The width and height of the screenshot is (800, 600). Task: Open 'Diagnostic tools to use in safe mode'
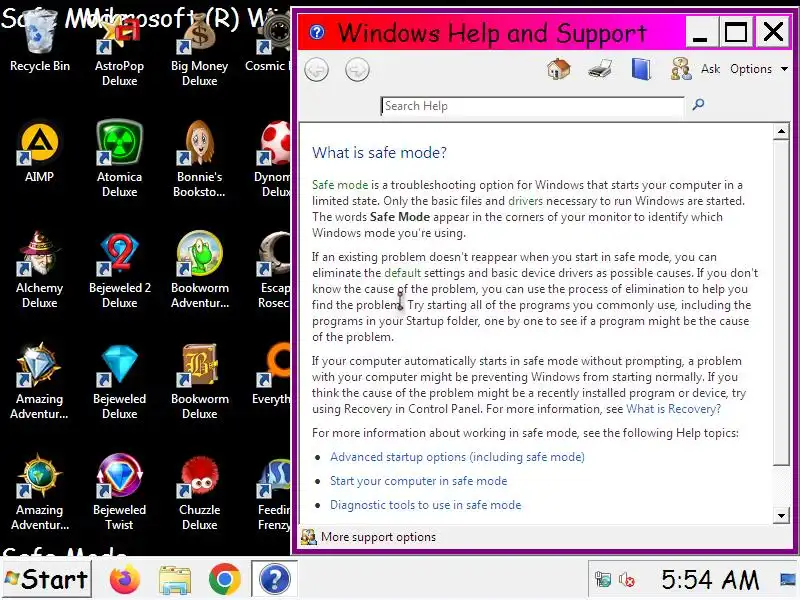pyautogui.click(x=426, y=505)
